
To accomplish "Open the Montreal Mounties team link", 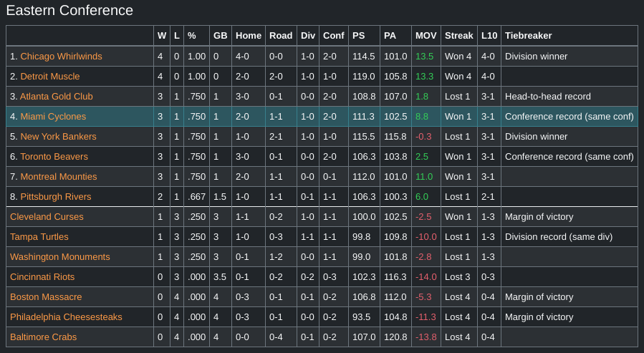I will tap(59, 177).
